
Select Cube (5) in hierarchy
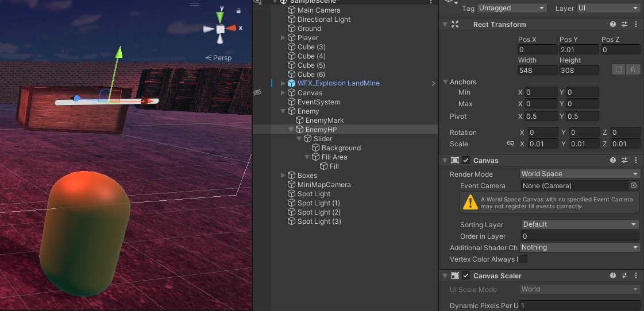coord(311,65)
